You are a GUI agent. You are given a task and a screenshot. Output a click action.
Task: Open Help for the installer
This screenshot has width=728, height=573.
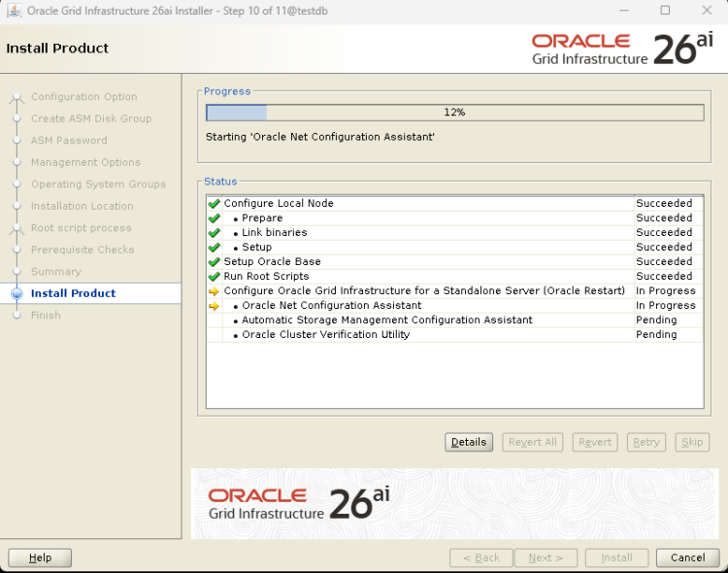click(40, 557)
